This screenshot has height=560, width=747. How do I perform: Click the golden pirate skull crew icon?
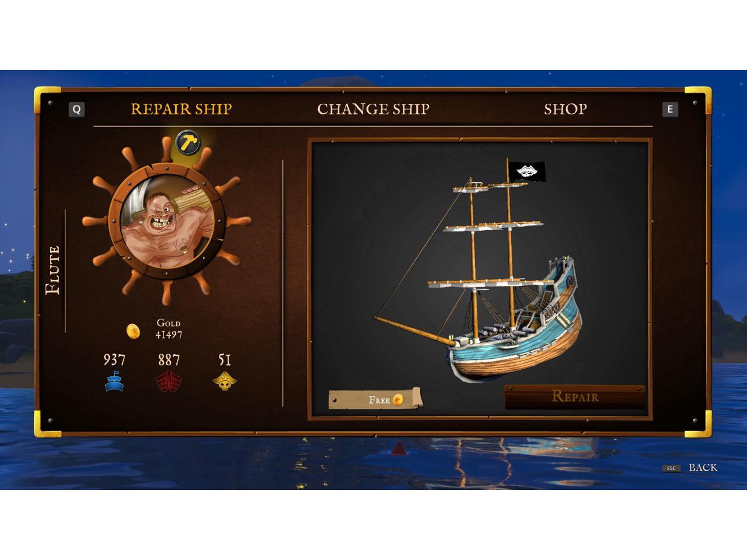coord(225,381)
